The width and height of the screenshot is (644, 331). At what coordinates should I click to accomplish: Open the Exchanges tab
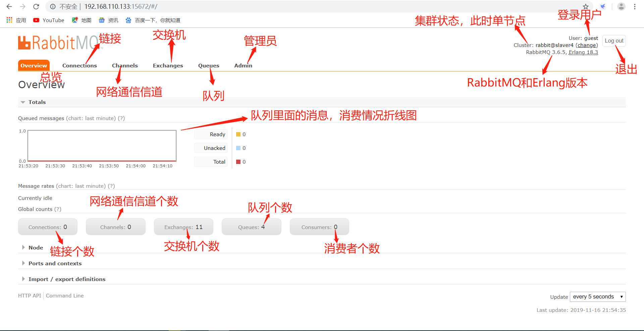click(x=168, y=65)
